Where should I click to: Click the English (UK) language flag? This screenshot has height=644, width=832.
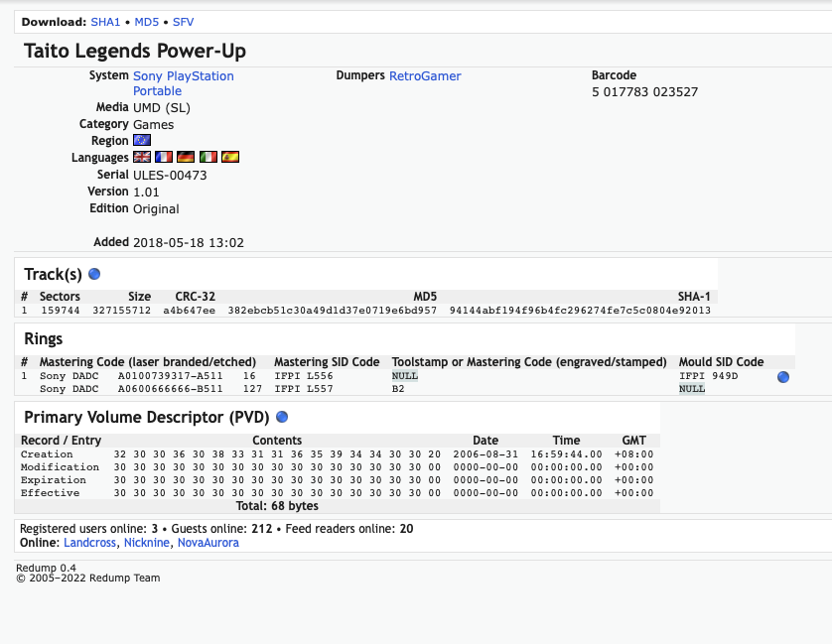tap(142, 157)
